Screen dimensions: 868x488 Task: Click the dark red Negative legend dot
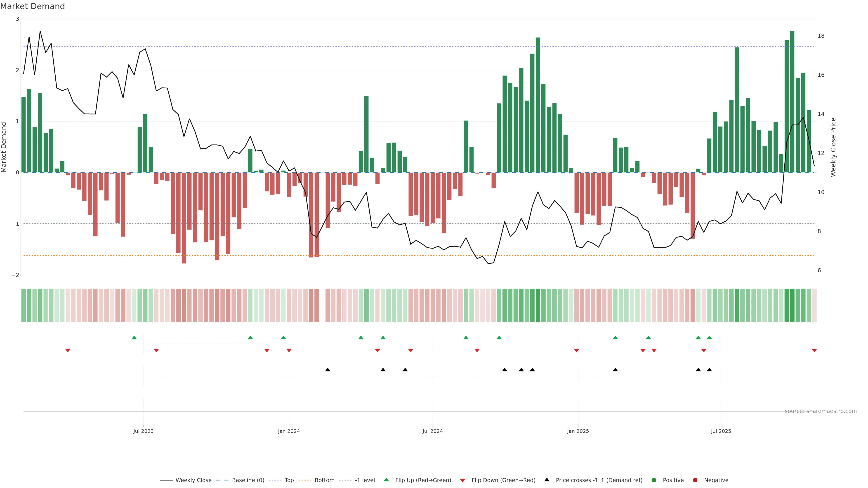[695, 480]
